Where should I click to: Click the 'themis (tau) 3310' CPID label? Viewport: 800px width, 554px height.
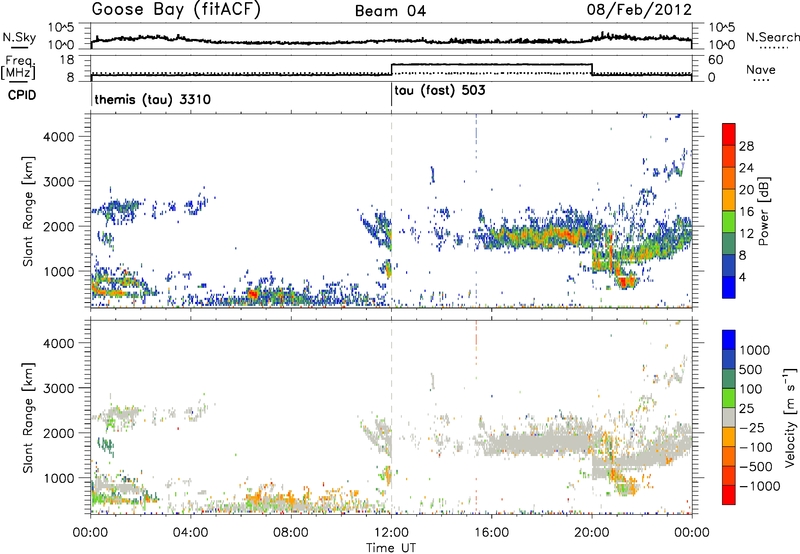tap(153, 99)
